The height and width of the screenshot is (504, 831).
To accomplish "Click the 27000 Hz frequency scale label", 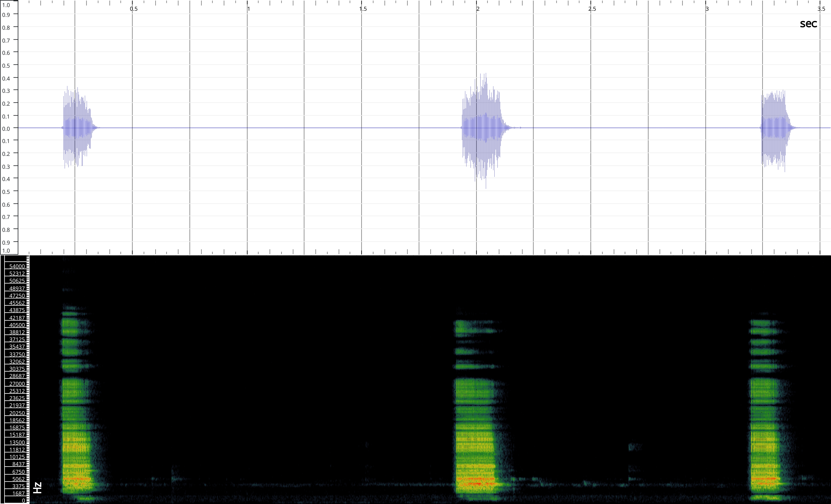I will [x=17, y=384].
